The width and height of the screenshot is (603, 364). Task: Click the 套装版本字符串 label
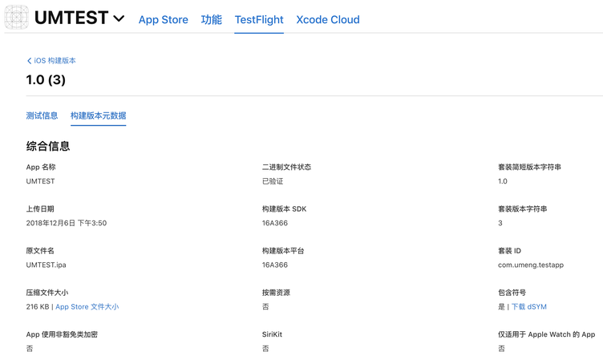523,209
